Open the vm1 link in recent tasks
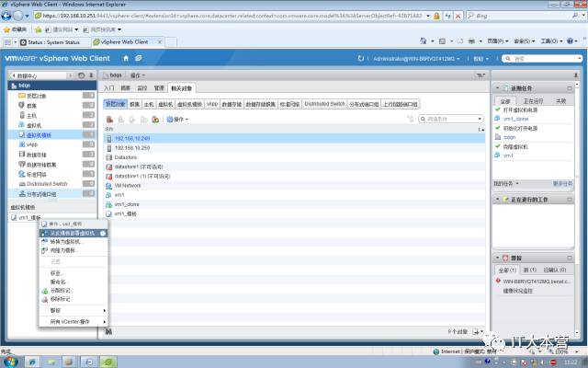Image resolution: width=588 pixels, height=368 pixels. 508,155
